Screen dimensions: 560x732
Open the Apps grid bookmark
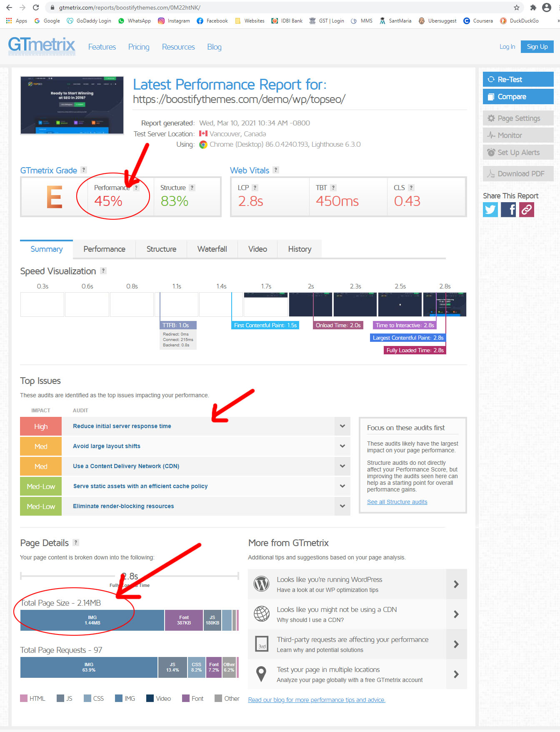[x=17, y=21]
